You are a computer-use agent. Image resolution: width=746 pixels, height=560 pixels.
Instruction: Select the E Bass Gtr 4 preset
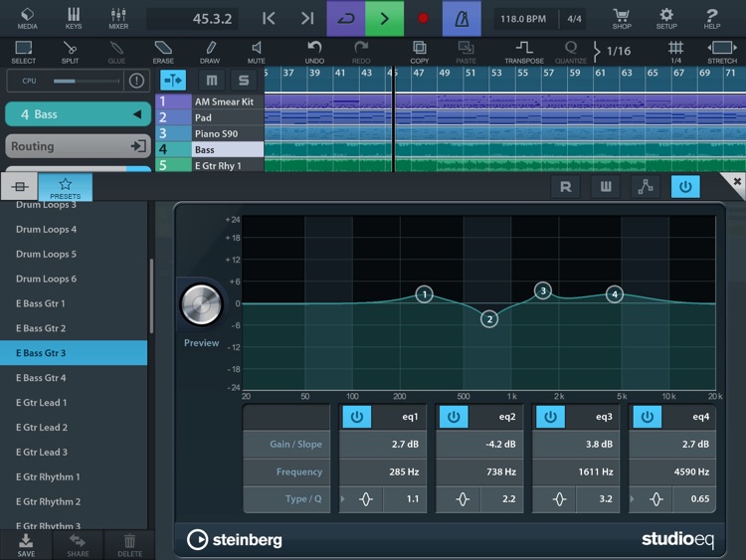pos(74,378)
